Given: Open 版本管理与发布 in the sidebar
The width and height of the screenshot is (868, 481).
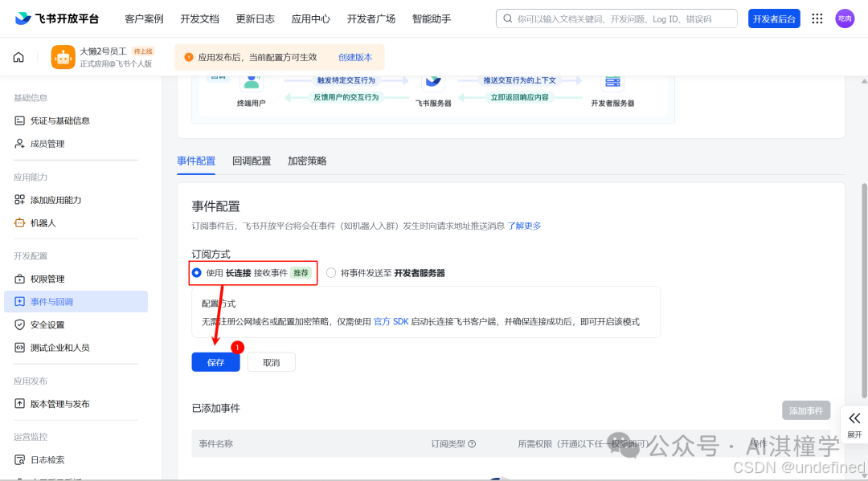Looking at the screenshot, I should (67, 403).
